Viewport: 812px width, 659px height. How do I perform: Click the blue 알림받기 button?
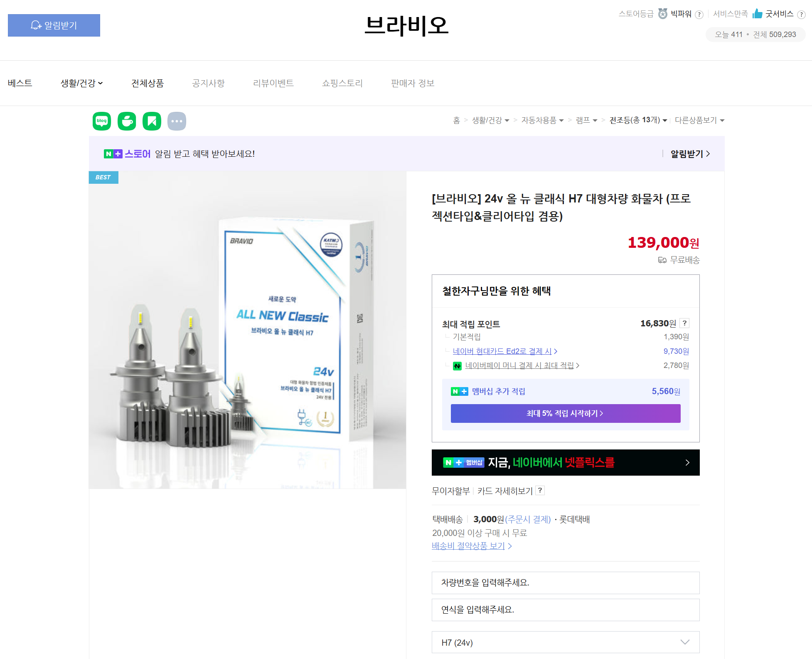point(54,25)
